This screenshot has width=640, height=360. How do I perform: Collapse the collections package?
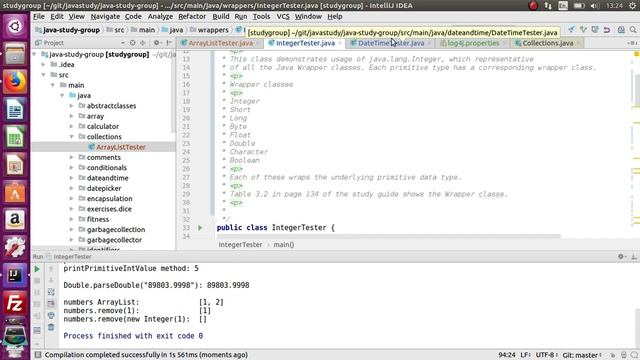[x=72, y=137]
